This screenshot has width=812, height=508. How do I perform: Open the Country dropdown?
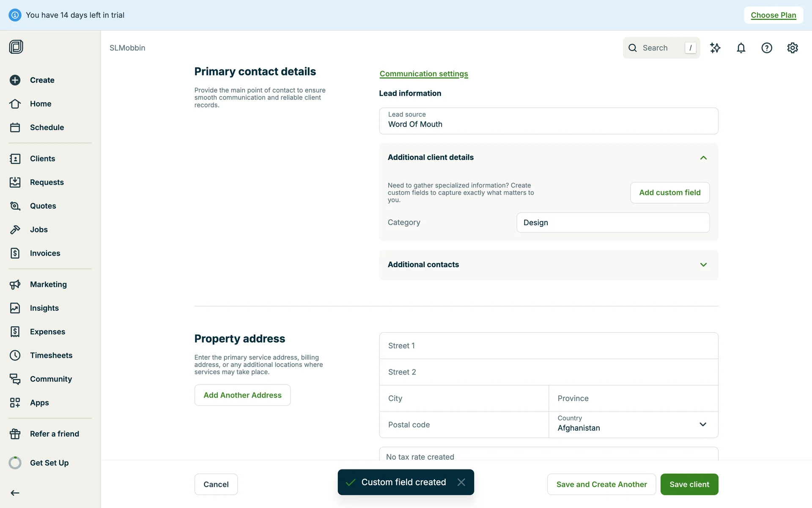pos(633,424)
